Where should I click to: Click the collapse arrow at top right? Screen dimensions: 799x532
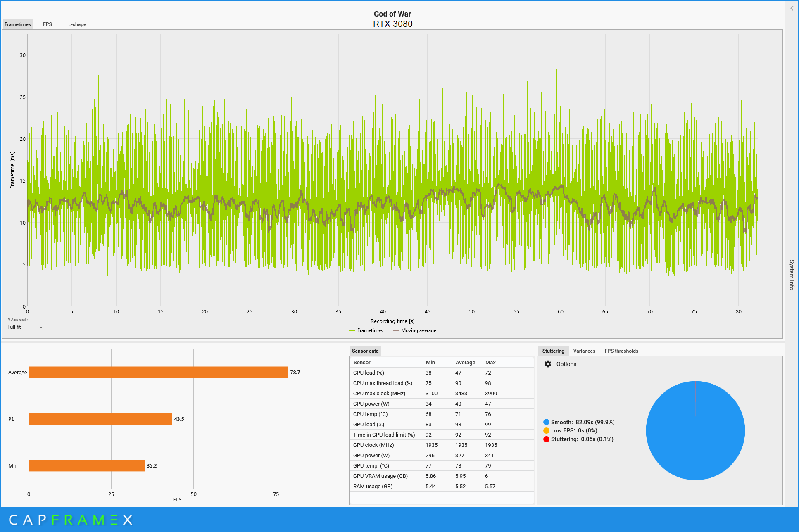coord(792,8)
